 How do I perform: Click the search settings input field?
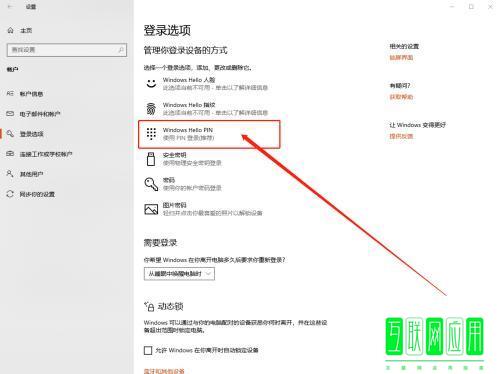(x=67, y=50)
